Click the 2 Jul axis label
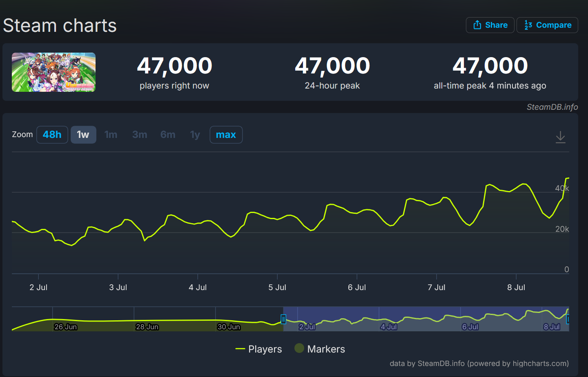The height and width of the screenshot is (377, 588). (x=38, y=287)
